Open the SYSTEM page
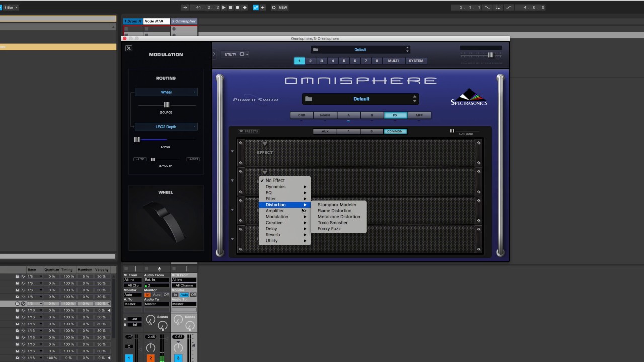This screenshot has width=644, height=362. [x=416, y=61]
